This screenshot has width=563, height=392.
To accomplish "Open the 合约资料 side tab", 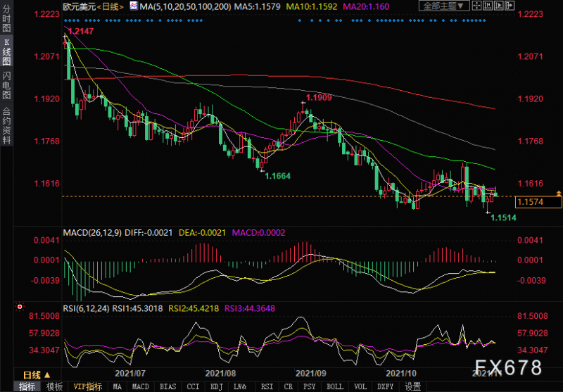I will click(x=6, y=125).
